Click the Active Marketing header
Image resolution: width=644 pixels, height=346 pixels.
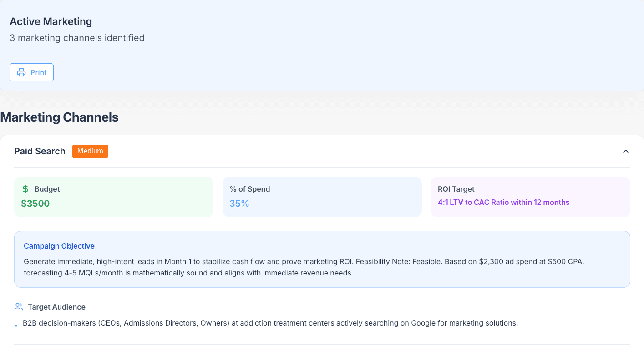pos(51,21)
